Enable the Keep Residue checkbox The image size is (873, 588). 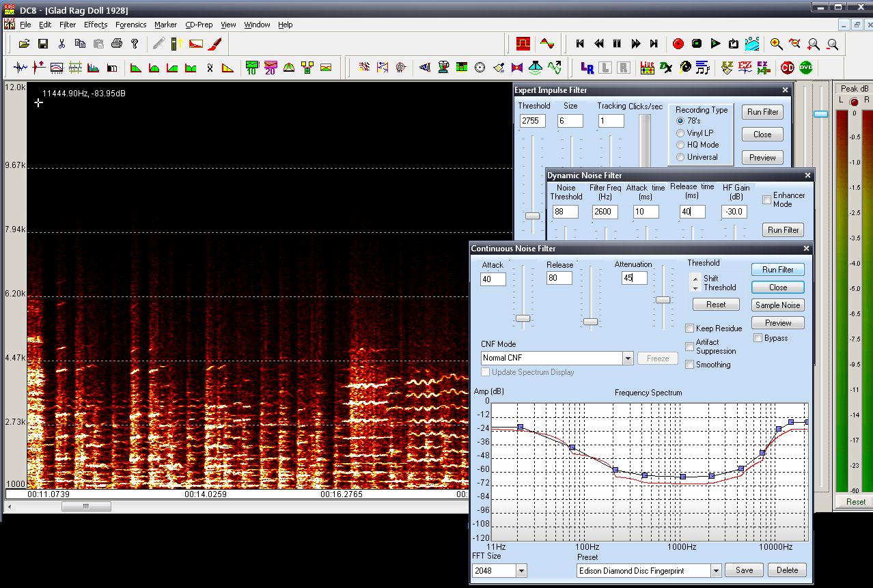[x=690, y=328]
